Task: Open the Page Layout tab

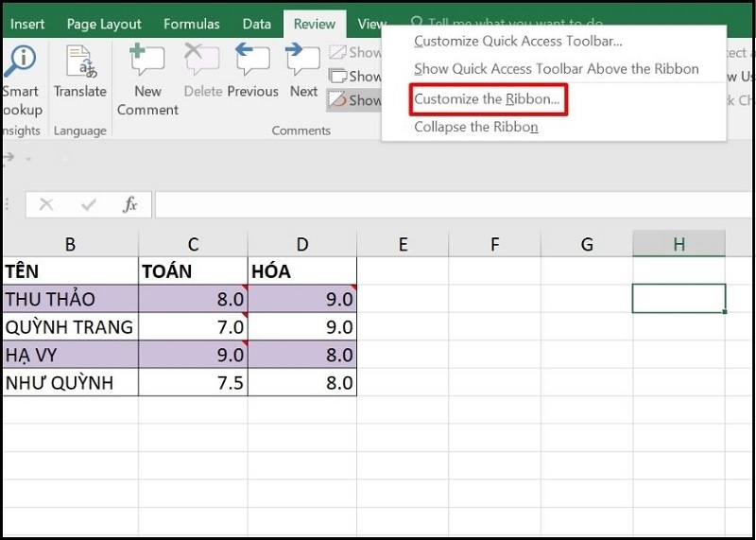Action: pos(104,24)
